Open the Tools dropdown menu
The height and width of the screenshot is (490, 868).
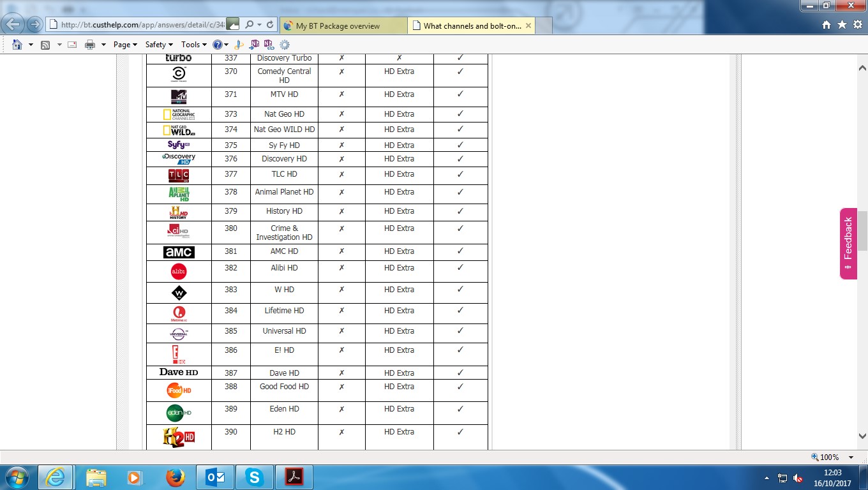tap(194, 45)
